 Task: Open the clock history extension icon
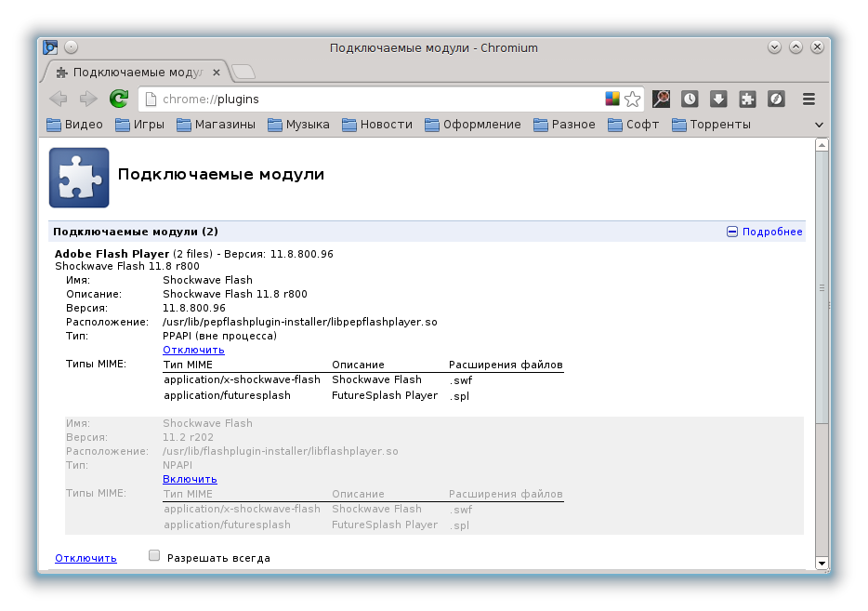point(690,100)
